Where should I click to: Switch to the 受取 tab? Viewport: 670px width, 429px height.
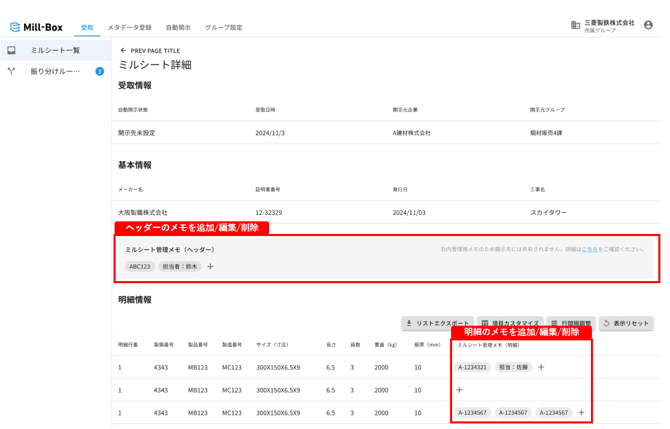point(87,27)
